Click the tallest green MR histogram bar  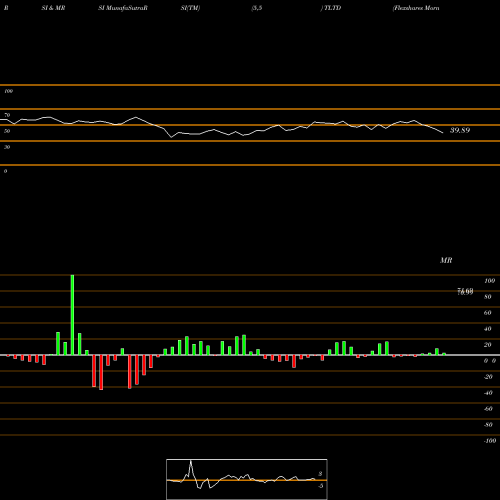pos(72,315)
